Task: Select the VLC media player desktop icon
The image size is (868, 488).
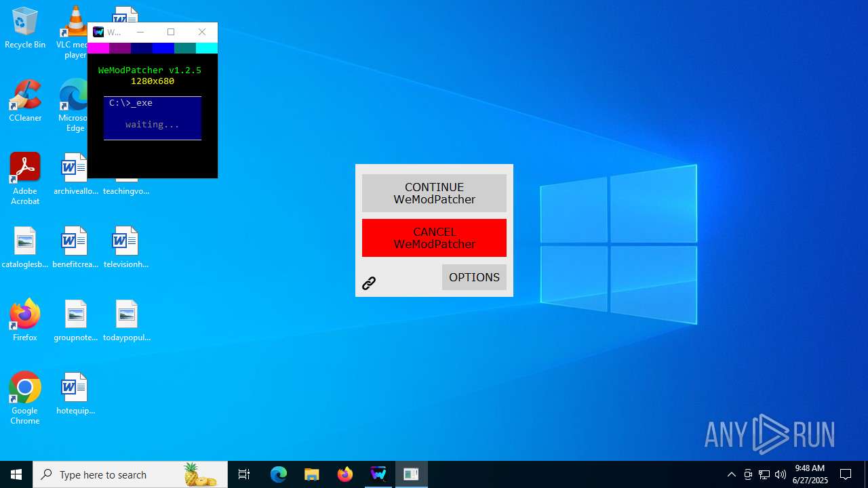Action: tap(73, 33)
